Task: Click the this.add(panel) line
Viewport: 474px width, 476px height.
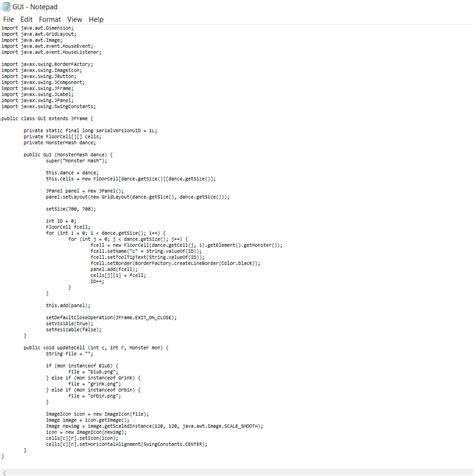Action: point(68,305)
